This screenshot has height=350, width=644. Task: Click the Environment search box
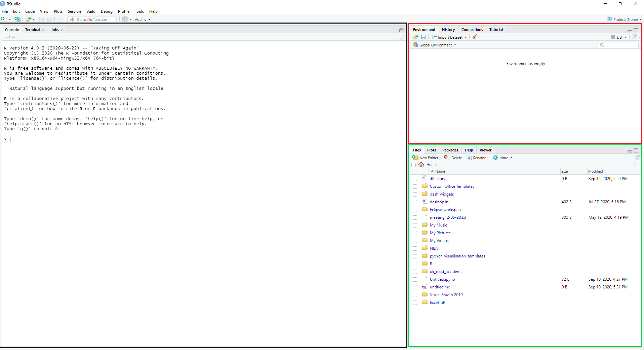(x=618, y=45)
